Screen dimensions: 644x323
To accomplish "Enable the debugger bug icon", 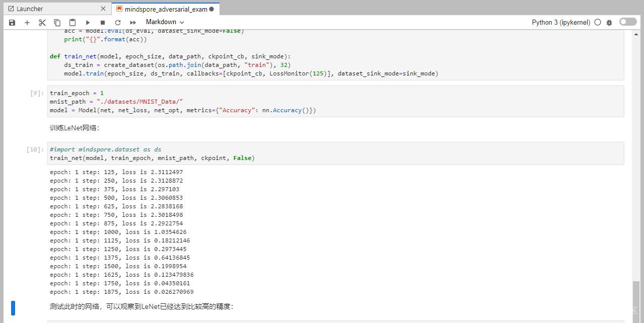I will click(609, 23).
